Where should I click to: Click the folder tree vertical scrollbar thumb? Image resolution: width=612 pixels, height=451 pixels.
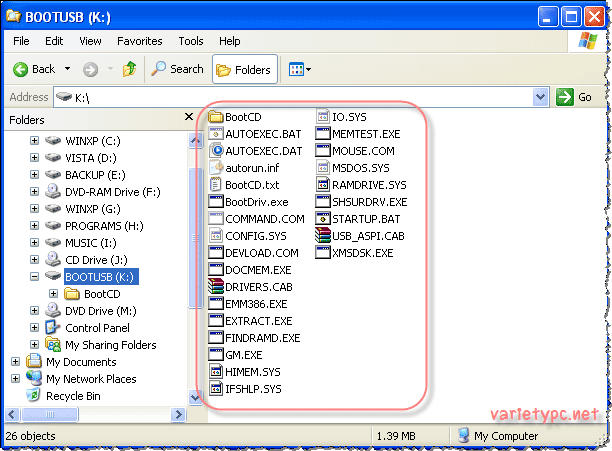[x=195, y=237]
